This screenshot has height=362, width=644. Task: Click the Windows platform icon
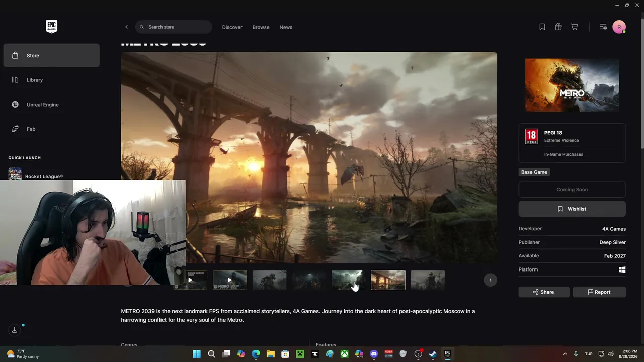point(622,269)
